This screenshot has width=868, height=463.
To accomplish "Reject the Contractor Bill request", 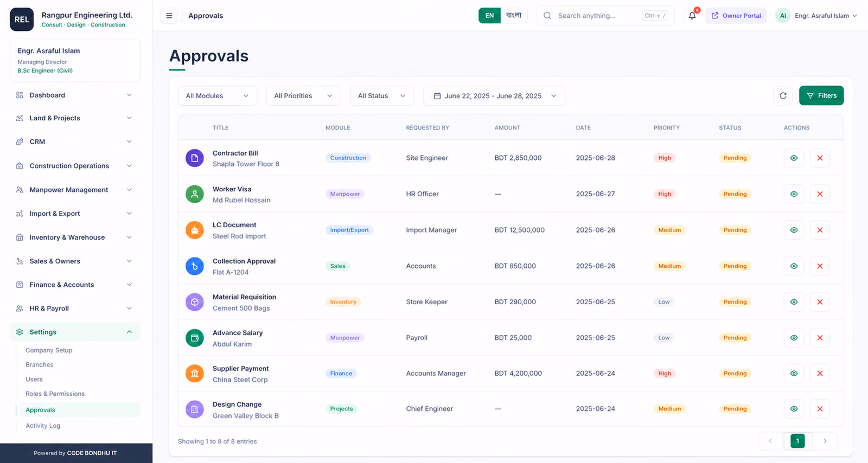I will (820, 158).
